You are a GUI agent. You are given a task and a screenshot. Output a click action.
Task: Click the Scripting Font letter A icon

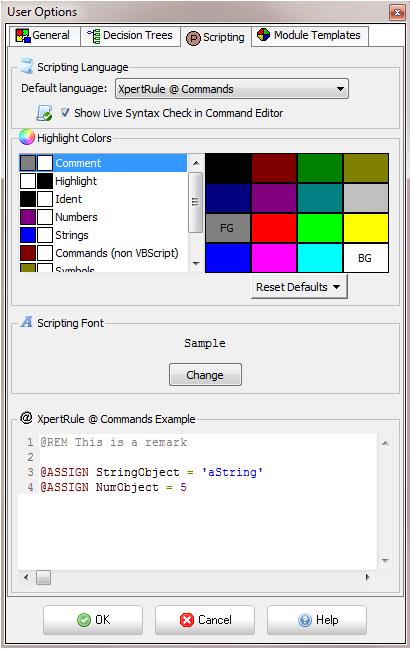[x=27, y=322]
